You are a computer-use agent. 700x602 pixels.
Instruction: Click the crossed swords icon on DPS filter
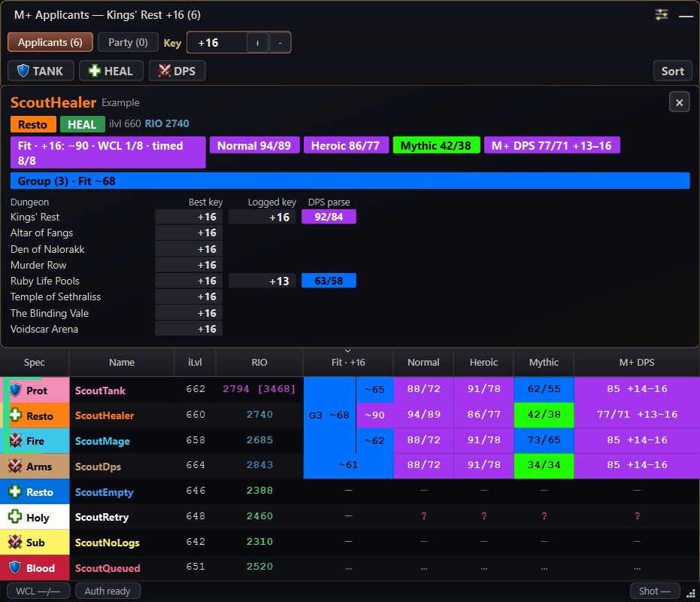(164, 71)
